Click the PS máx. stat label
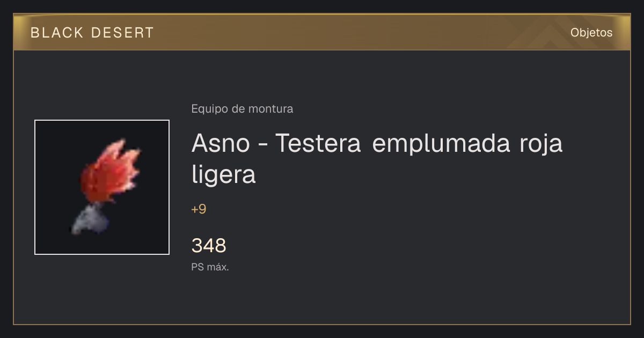 [x=210, y=267]
